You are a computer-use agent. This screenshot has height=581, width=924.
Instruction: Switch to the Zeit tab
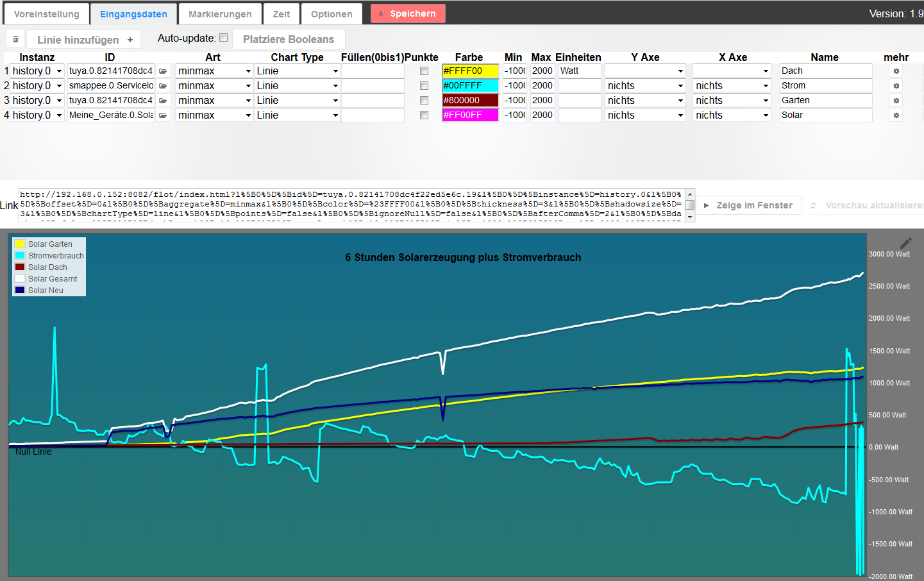(x=281, y=14)
